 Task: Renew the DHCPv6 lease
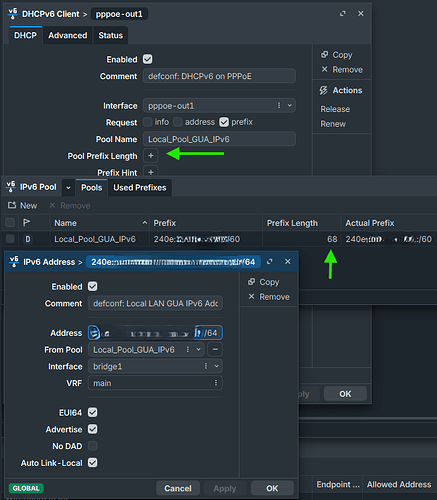[x=333, y=124]
